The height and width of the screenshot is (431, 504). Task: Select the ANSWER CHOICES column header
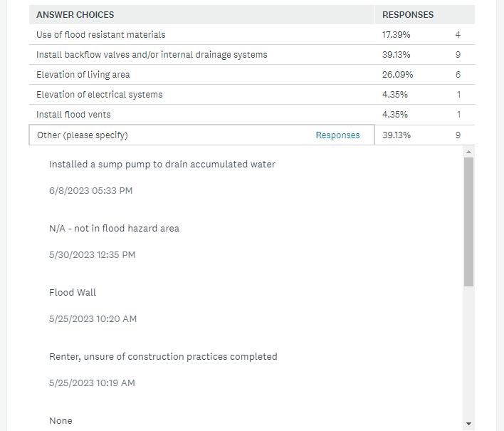click(x=75, y=14)
